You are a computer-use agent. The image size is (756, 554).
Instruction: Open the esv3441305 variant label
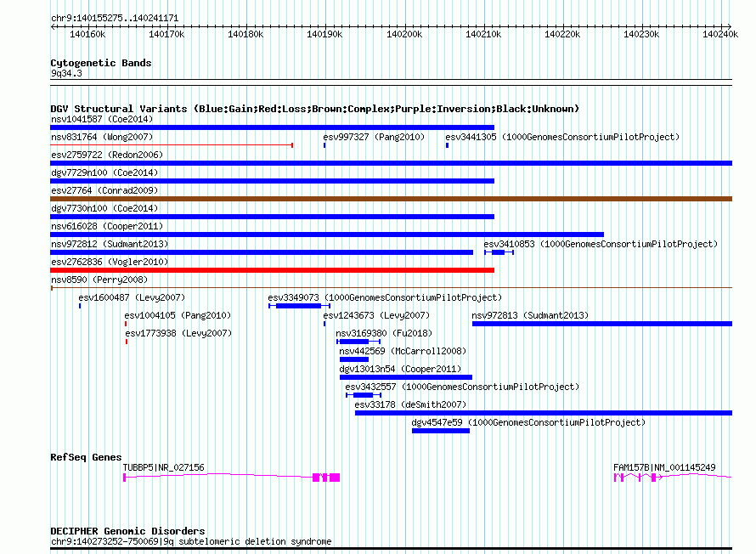[562, 137]
